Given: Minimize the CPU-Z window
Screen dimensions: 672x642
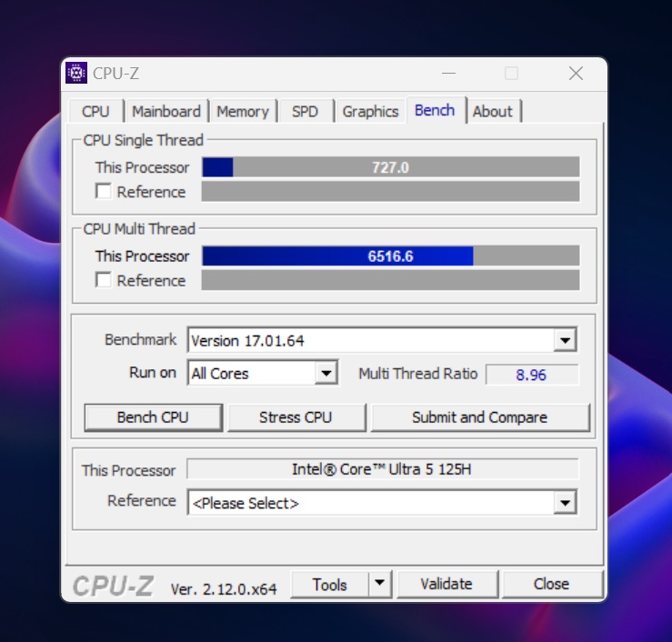Looking at the screenshot, I should (x=448, y=74).
